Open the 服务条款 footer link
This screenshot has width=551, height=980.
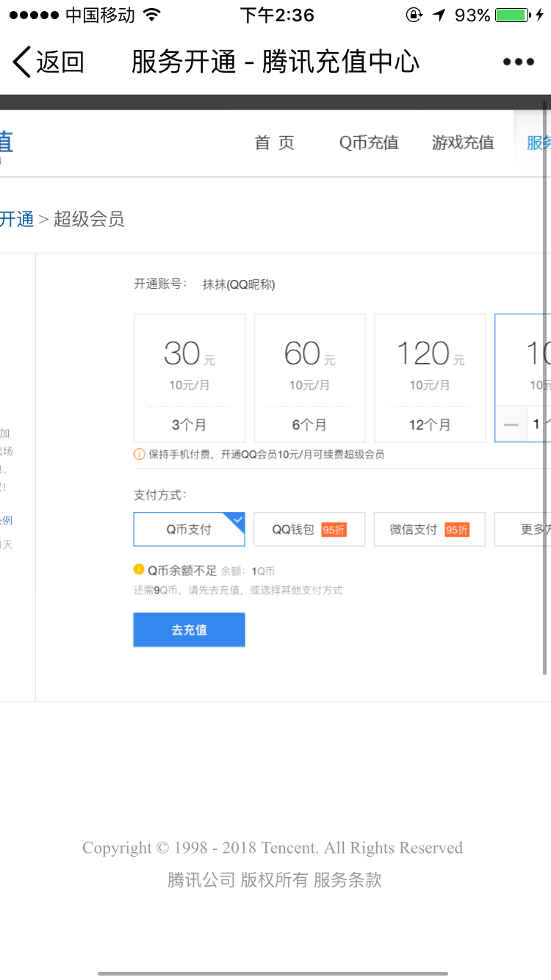347,879
